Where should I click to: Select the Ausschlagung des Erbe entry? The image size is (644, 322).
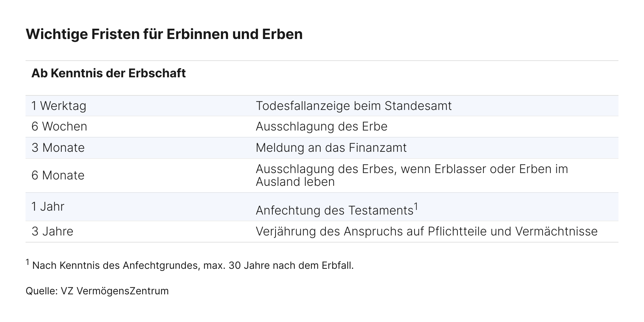(x=321, y=127)
